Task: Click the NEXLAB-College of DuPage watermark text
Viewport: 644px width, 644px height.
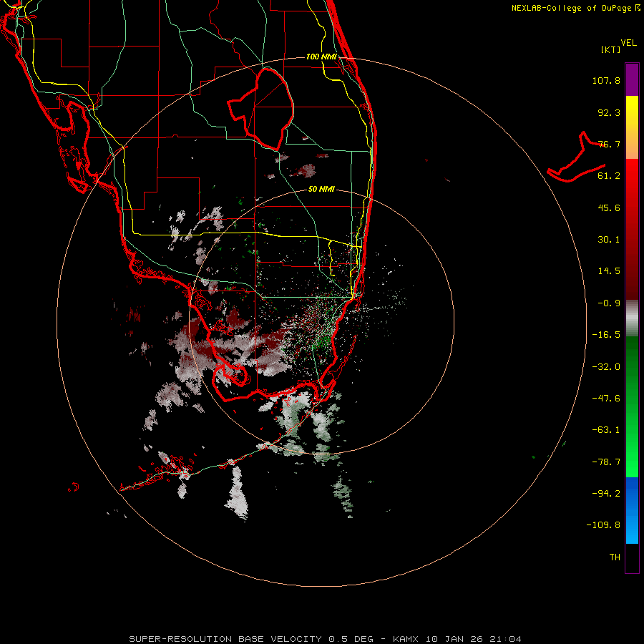Action: [x=575, y=8]
